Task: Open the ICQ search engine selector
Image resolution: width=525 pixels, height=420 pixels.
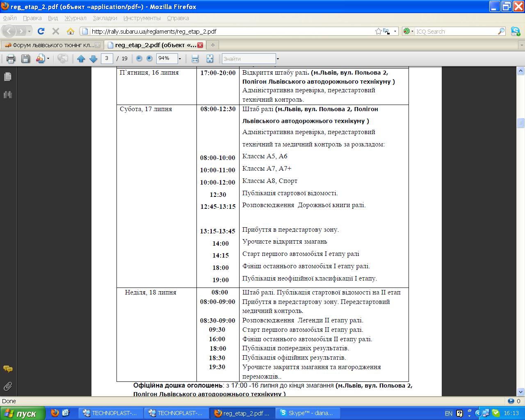Action: coord(409,31)
